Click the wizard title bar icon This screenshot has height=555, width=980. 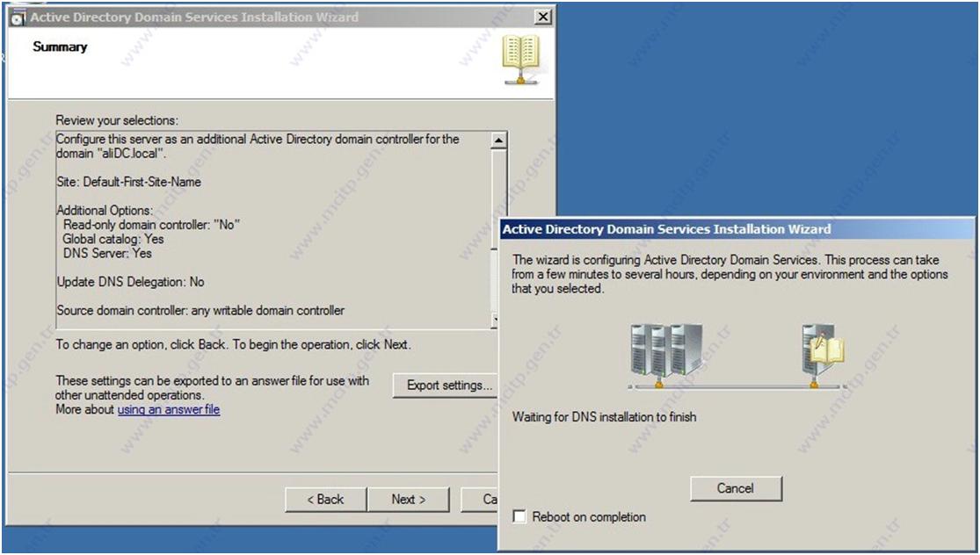click(x=18, y=18)
